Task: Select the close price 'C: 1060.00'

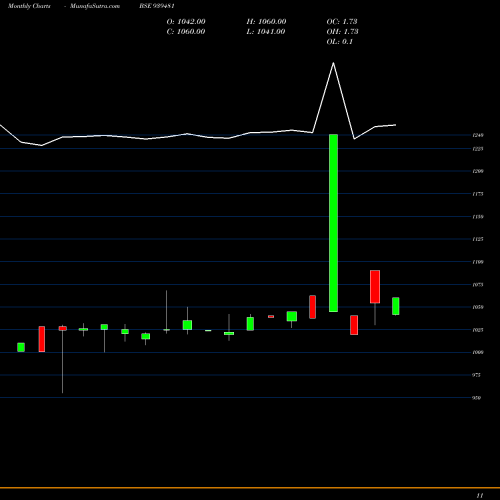Action: pyautogui.click(x=186, y=32)
